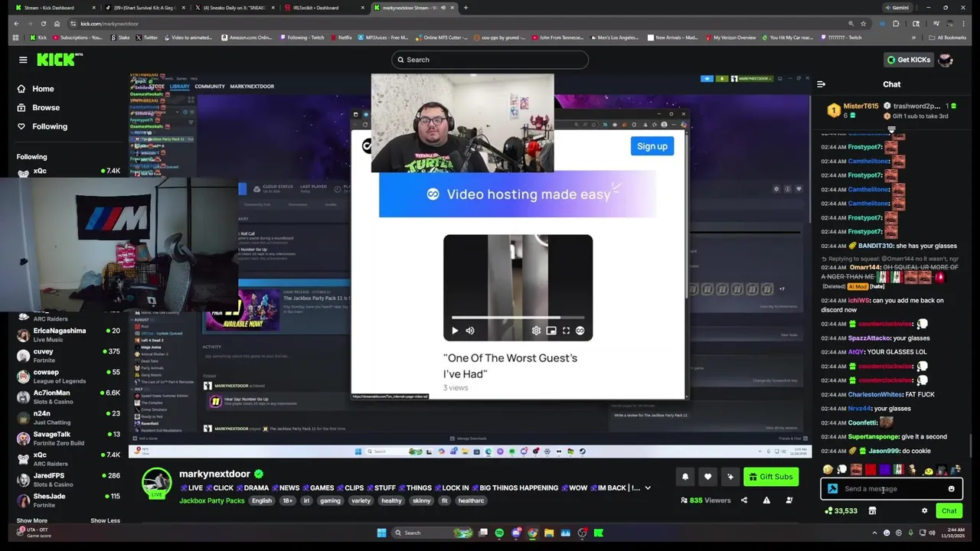Open ShesJade channel in sidebar
Screen dimensions: 980x551
click(70, 500)
